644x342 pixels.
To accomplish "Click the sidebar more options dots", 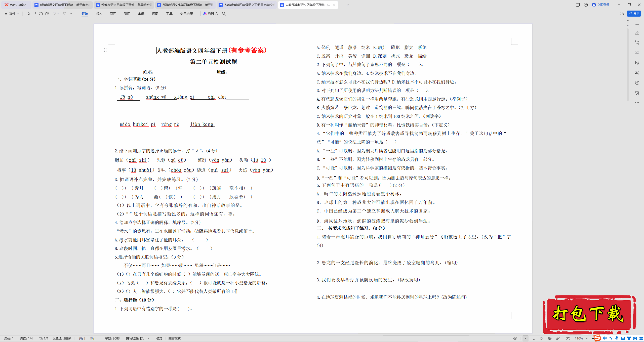I will click(x=637, y=103).
